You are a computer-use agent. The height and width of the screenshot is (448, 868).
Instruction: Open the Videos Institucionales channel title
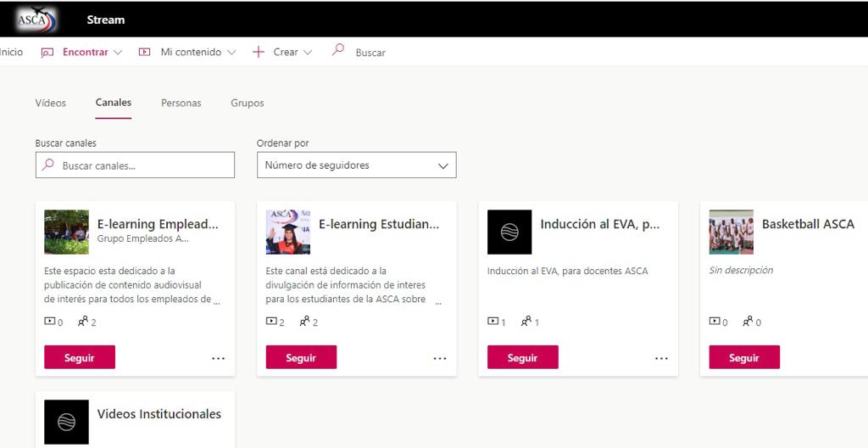[159, 414]
